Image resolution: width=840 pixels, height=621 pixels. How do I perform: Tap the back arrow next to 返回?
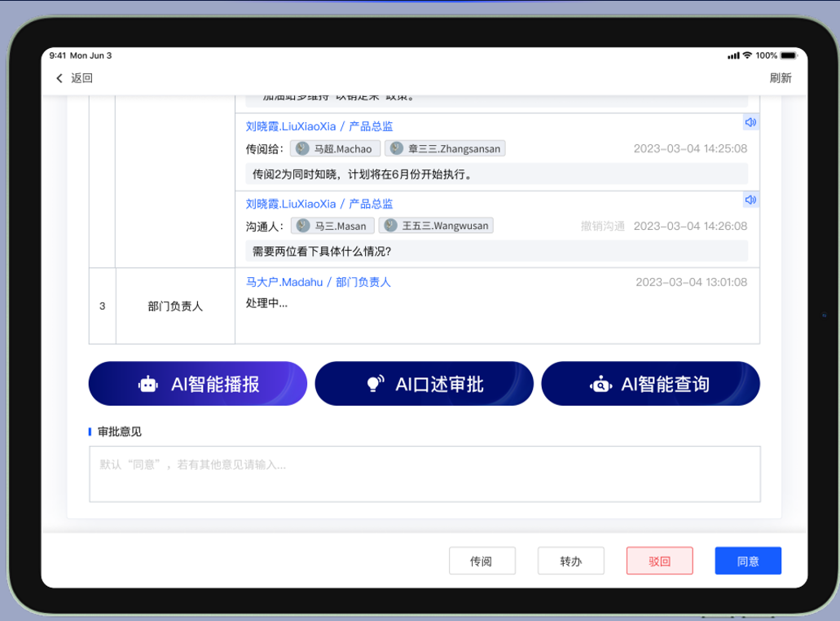coord(59,77)
